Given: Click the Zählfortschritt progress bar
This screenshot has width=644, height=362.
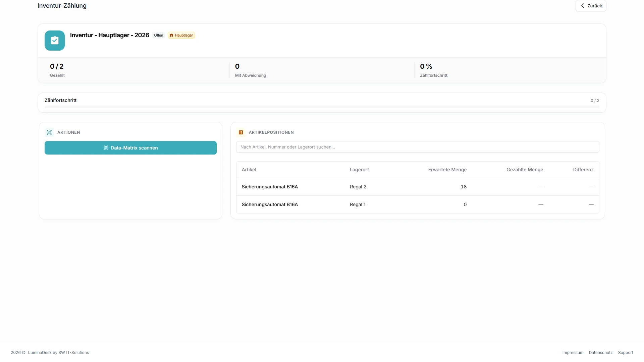Looking at the screenshot, I should (322, 107).
